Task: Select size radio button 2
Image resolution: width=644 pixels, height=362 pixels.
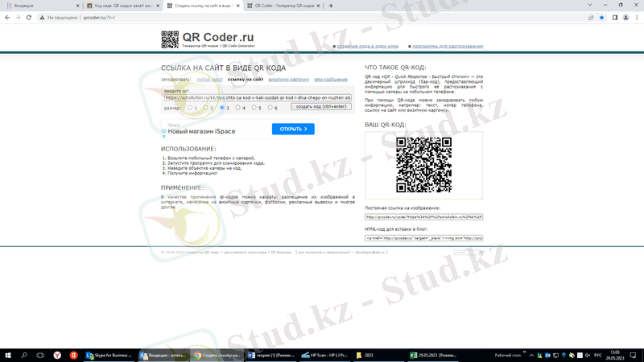Action: (x=206, y=108)
